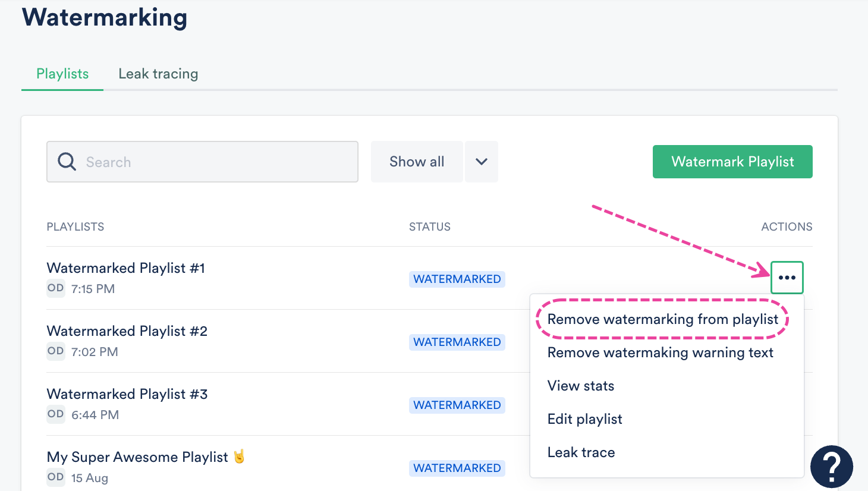Open Watermarked Playlist #1
Image resolution: width=868 pixels, height=491 pixels.
(126, 268)
